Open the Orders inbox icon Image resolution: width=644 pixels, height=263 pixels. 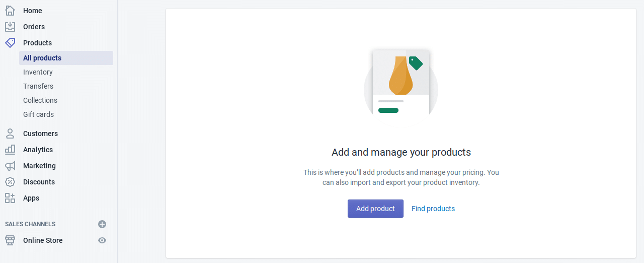10,27
